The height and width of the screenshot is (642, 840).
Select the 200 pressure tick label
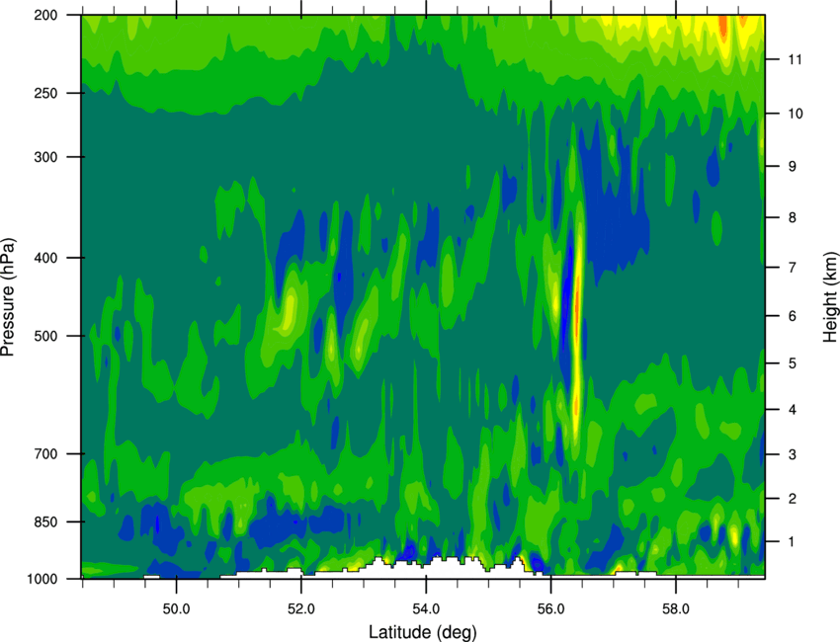[45, 15]
